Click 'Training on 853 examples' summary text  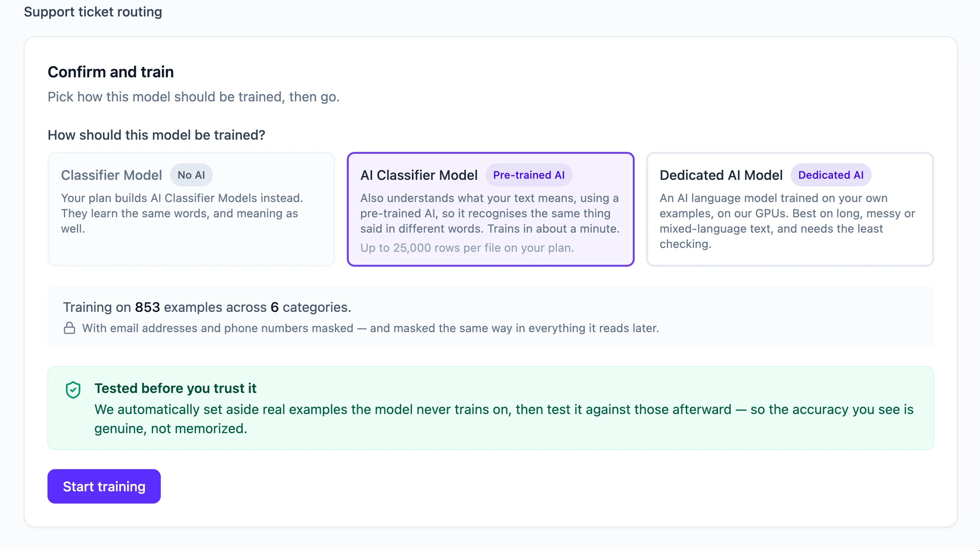click(207, 307)
